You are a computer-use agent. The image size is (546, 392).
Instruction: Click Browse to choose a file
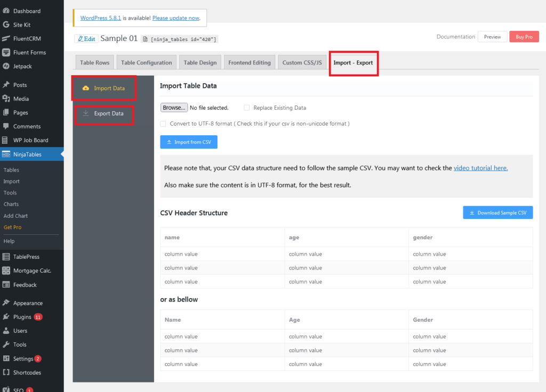pos(174,108)
